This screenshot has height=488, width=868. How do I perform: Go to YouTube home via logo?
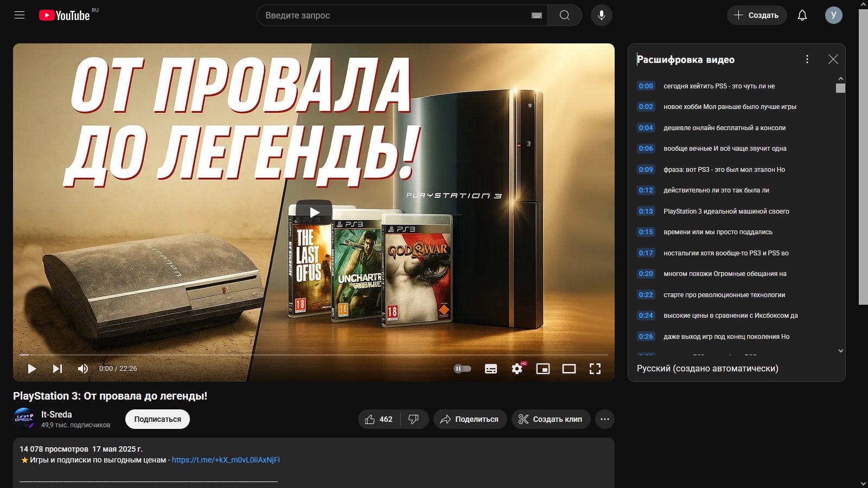click(65, 15)
